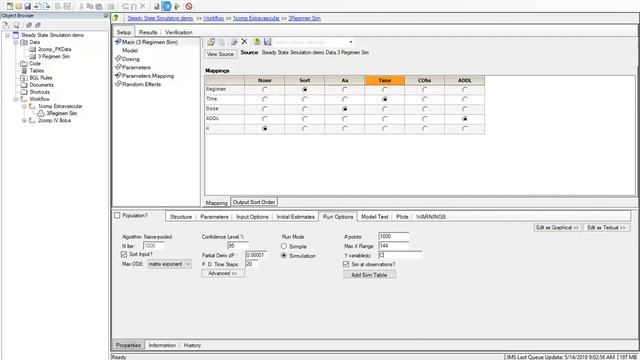Click the up-arrow icon left of the breadcrumb
Image resolution: width=640 pixels, height=360 pixels.
[x=116, y=18]
